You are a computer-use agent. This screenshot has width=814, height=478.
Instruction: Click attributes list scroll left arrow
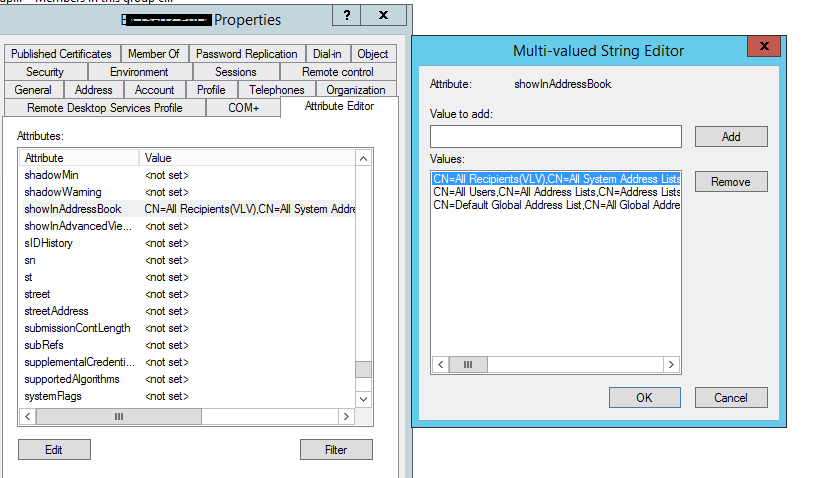(28, 416)
